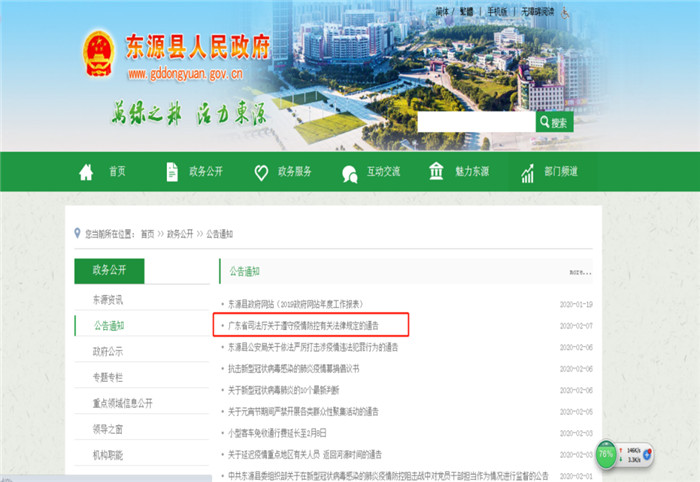The image size is (700, 482).
Task: Switch to 繁體 language link
Action: [x=467, y=12]
